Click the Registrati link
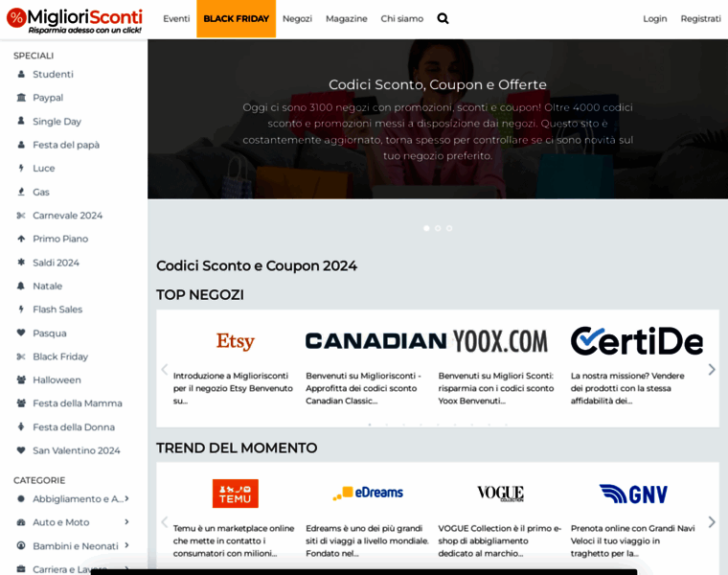Screen dimensions: 728x575 [700, 18]
